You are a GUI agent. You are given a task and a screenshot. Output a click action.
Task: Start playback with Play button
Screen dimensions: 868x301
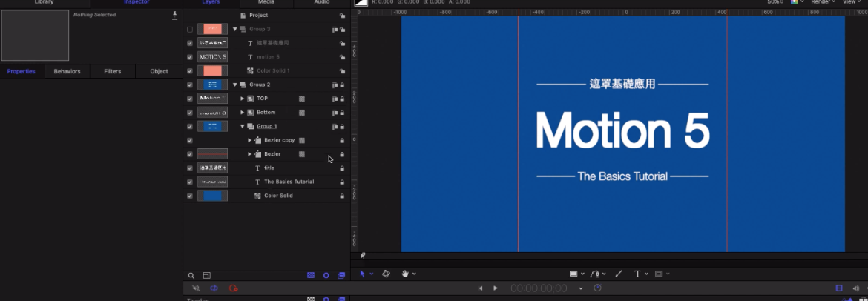496,288
